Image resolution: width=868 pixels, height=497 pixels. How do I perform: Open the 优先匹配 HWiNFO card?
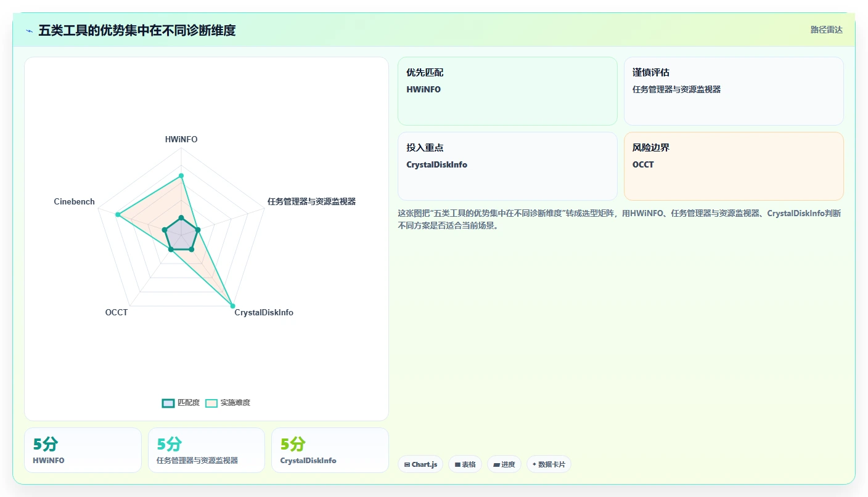507,91
